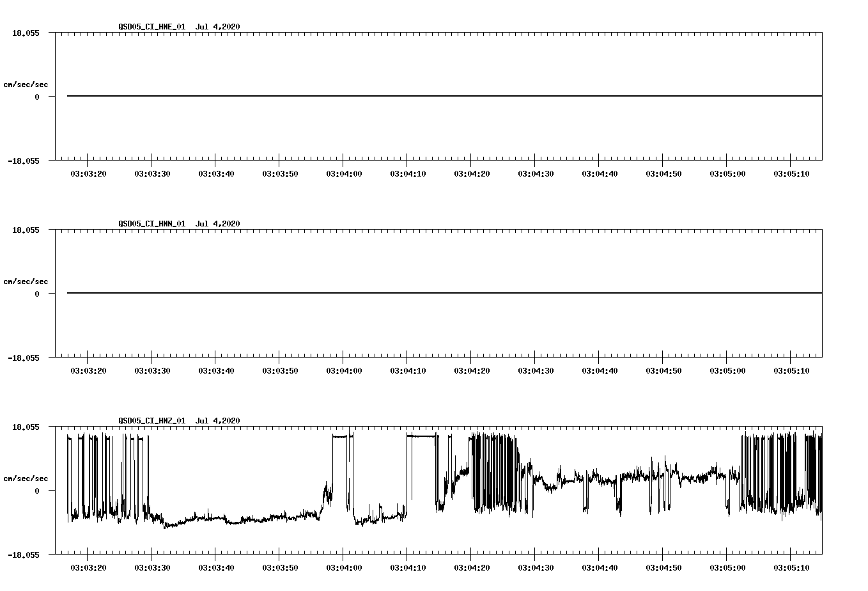Select the 03:03:20 time label under HNN plot
The height and width of the screenshot is (591, 868).
coord(88,370)
